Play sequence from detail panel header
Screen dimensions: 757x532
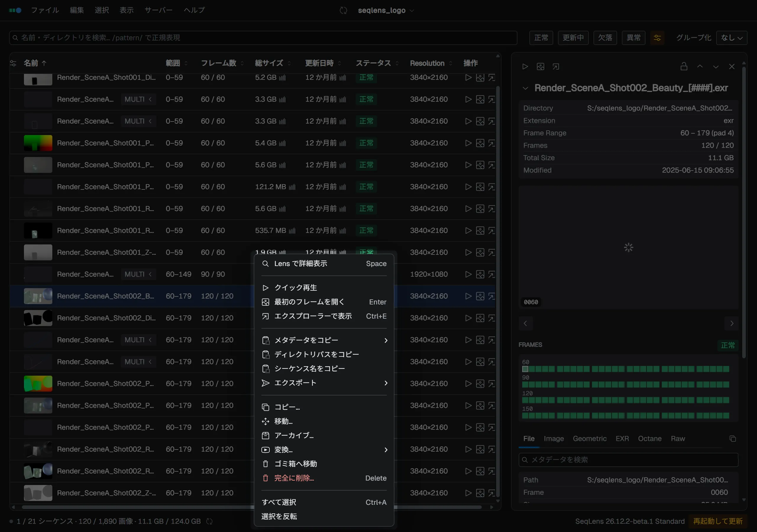point(525,66)
